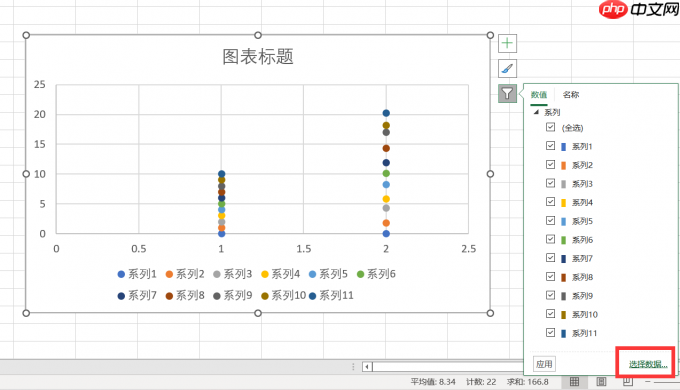Switch to Page Layout view in status bar

(601, 381)
